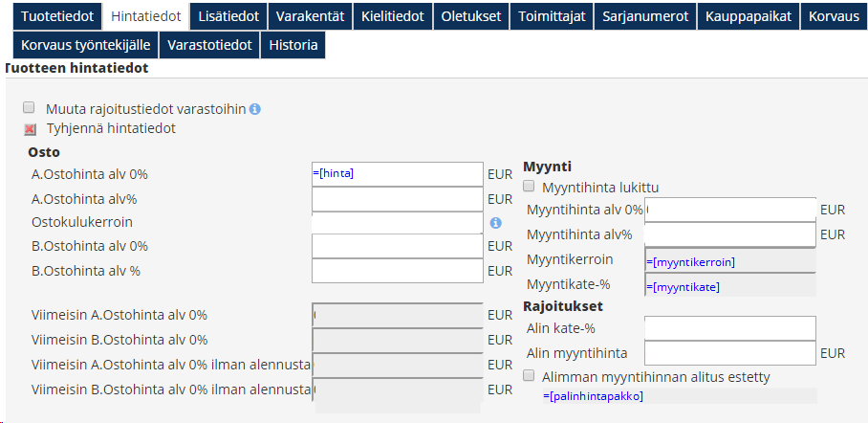
Task: Focus the Ostokulukerroin input field
Action: pos(398,222)
